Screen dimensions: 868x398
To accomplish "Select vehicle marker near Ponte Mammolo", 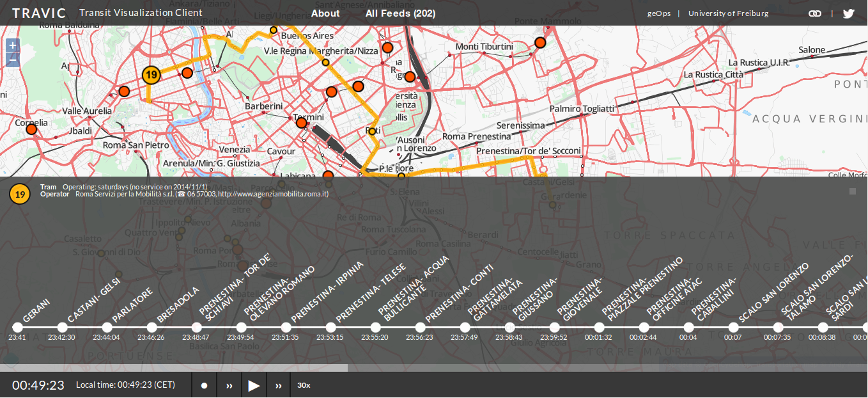I will (540, 43).
